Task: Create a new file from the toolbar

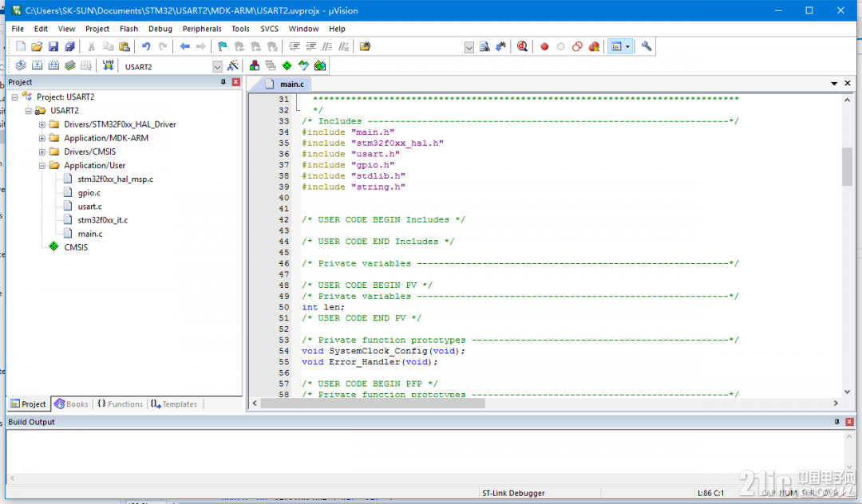Action: point(20,47)
